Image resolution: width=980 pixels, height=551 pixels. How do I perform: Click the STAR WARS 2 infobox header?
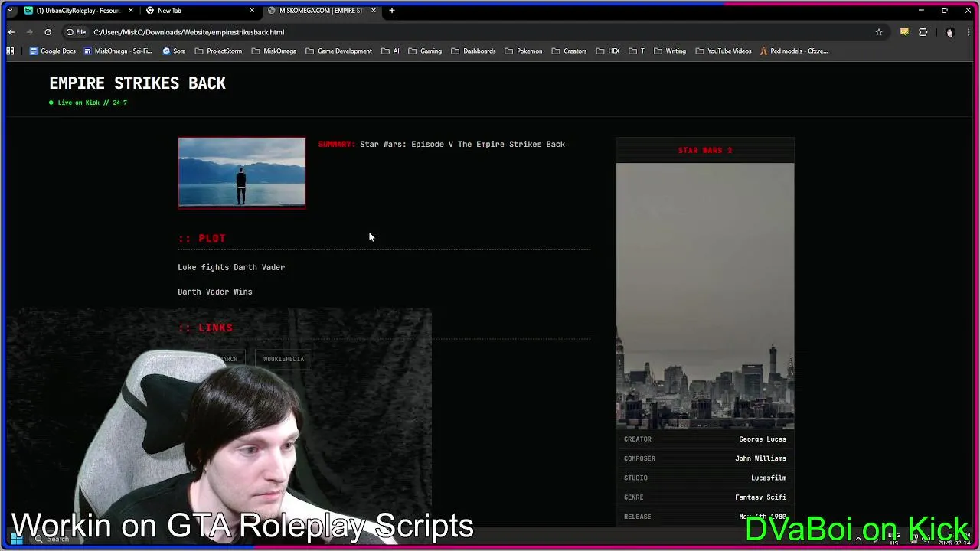tap(705, 150)
